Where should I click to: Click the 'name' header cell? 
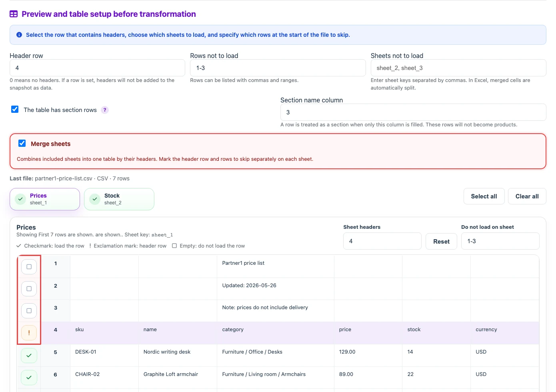point(178,333)
